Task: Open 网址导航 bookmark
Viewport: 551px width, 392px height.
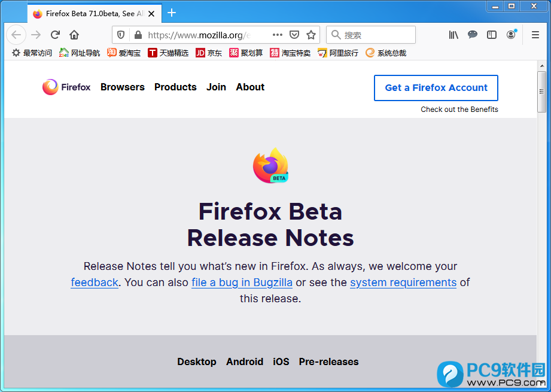Action: point(80,53)
